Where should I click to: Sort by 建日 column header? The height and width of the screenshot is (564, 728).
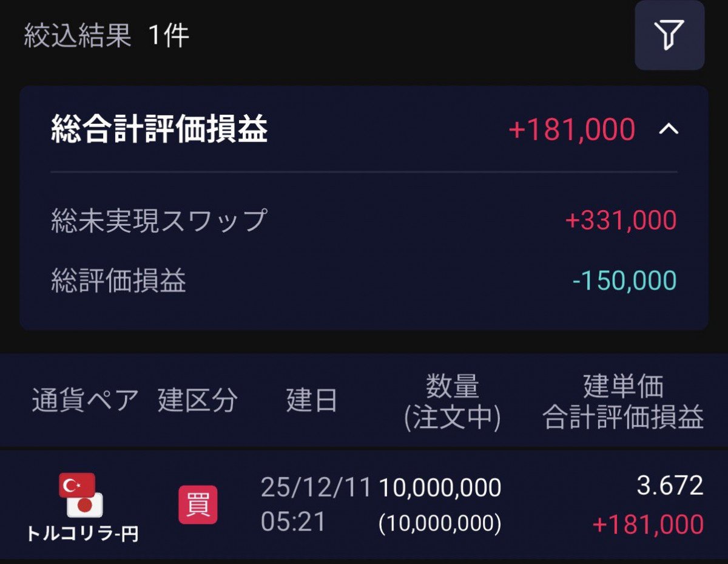[x=311, y=401]
